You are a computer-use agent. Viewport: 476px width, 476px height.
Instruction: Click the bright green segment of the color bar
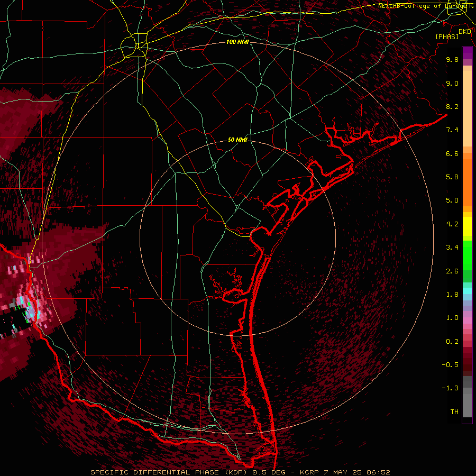[x=467, y=255]
